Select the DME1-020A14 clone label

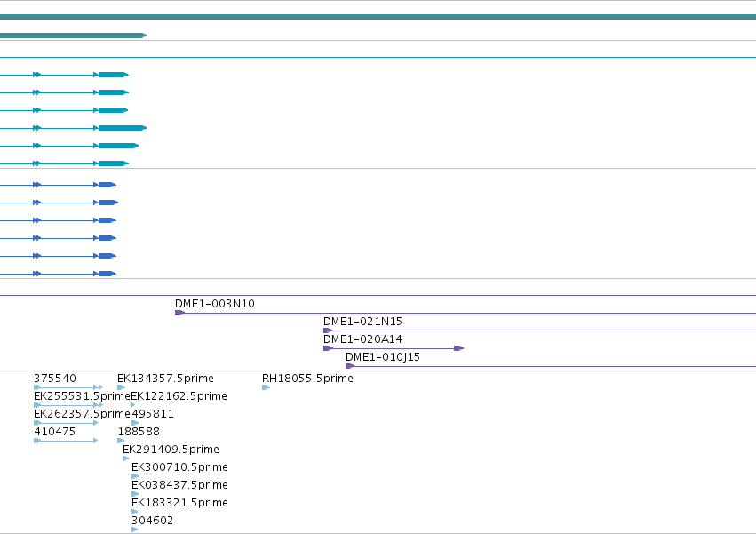click(362, 339)
